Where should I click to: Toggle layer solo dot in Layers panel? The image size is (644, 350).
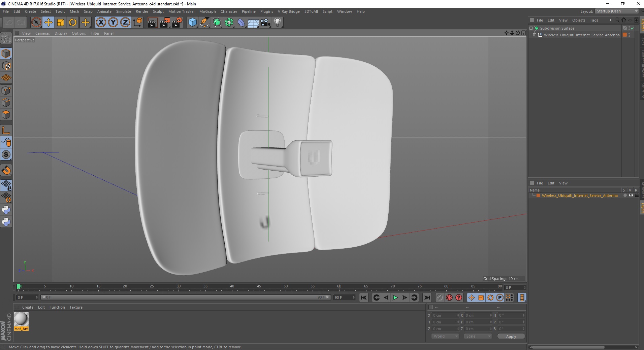pos(625,195)
